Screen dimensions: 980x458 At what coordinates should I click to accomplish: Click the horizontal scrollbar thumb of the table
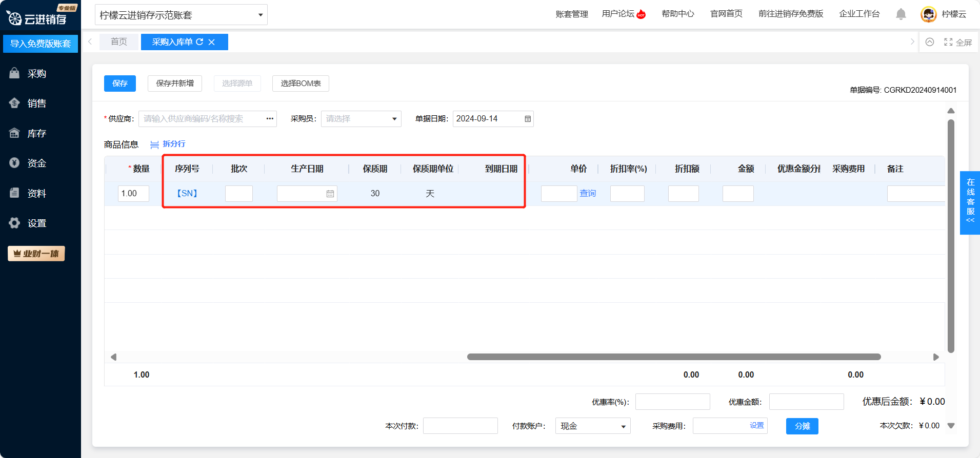pyautogui.click(x=674, y=357)
